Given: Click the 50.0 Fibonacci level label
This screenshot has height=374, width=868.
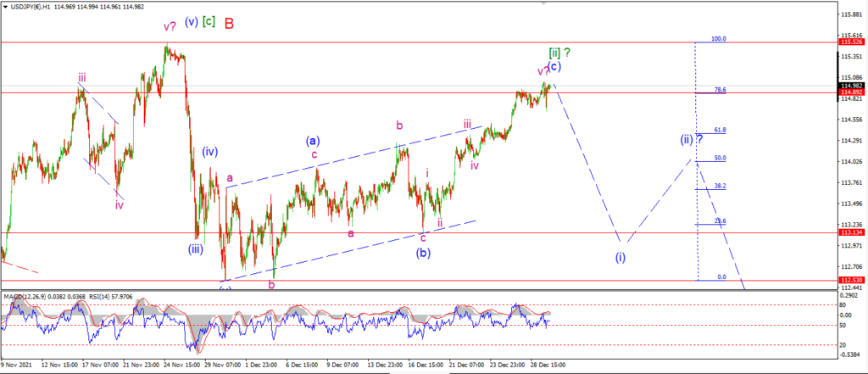Looking at the screenshot, I should click(721, 158).
